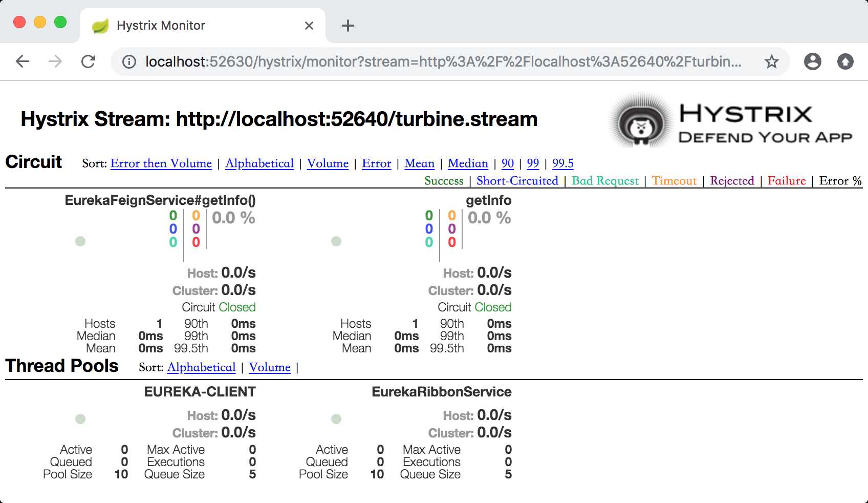
Task: Sort circuits by Error
Action: pyautogui.click(x=376, y=163)
